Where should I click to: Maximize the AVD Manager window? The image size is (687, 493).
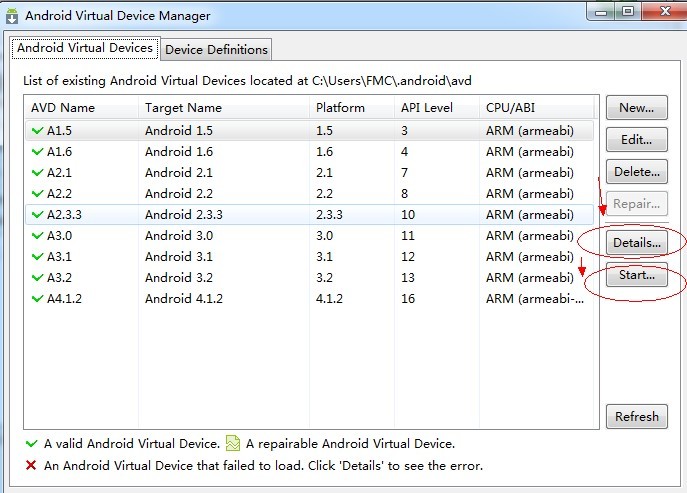click(x=628, y=11)
